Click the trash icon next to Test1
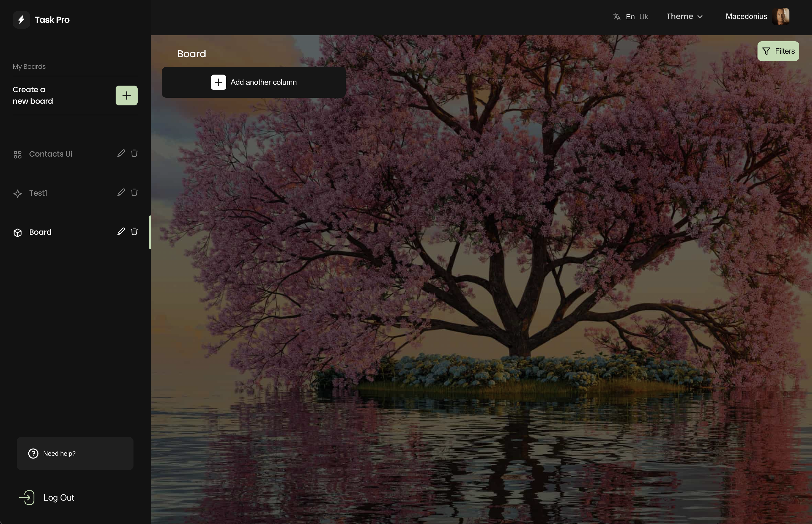 click(134, 193)
